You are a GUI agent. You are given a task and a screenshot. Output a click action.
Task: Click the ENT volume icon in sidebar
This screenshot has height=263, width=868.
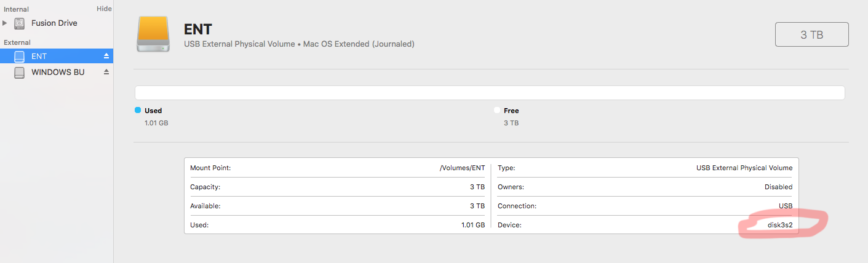click(20, 57)
